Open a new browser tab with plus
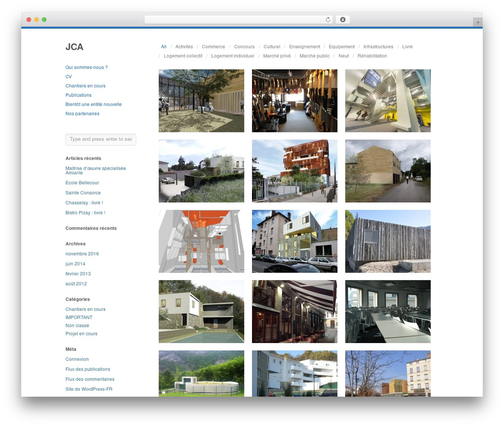The width and height of the screenshot is (504, 427). tap(478, 22)
